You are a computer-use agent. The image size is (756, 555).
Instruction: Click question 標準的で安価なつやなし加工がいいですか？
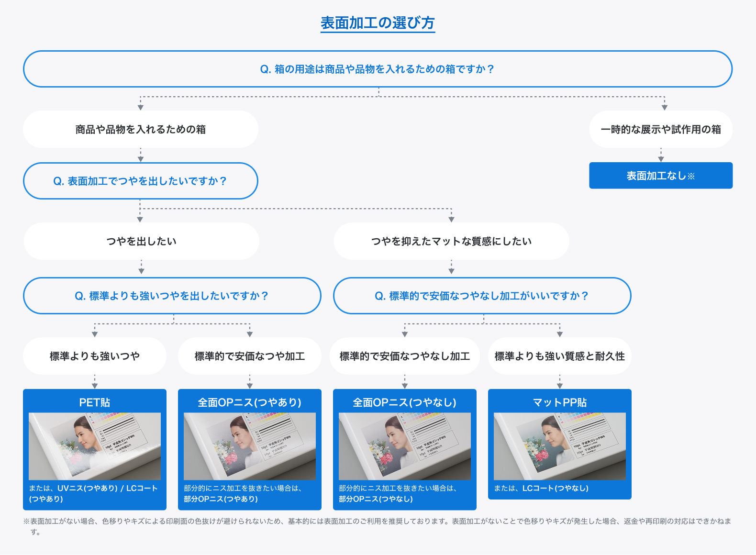coord(482,296)
